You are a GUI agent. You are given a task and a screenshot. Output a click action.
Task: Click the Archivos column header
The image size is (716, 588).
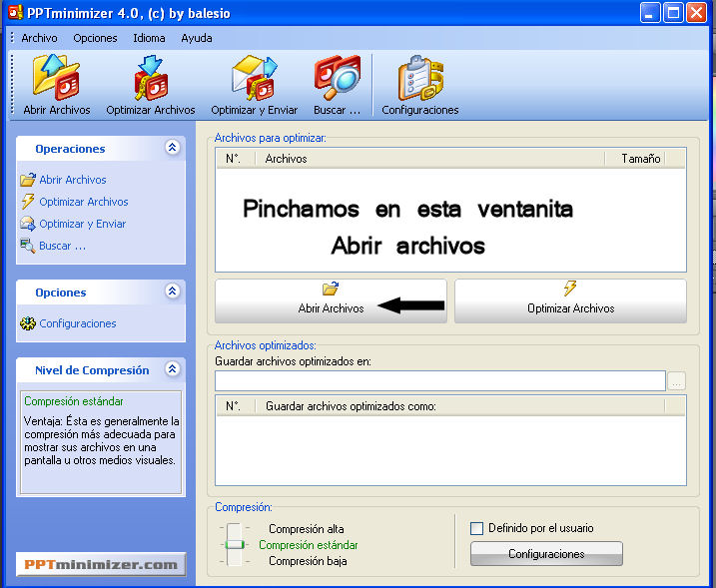(430, 159)
